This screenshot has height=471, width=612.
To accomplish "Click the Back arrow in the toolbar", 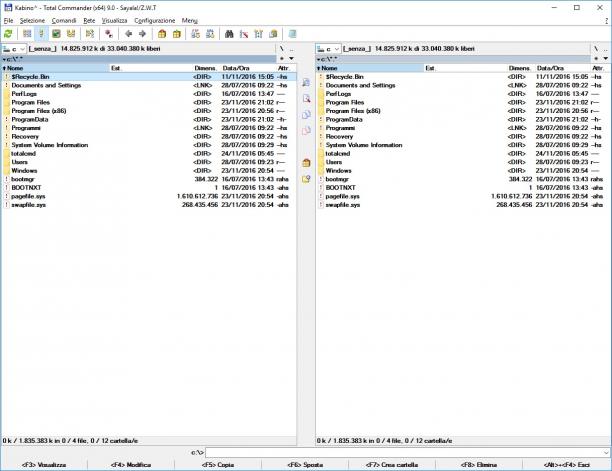I will [x=128, y=34].
